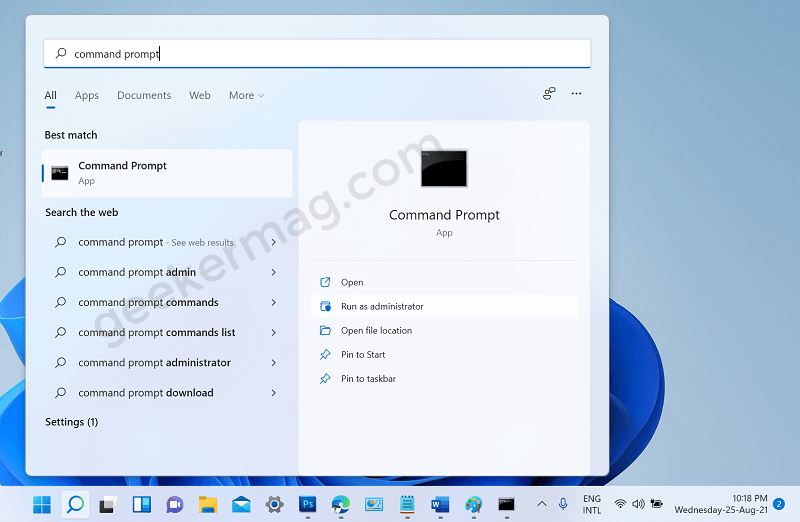Open the three-dot options menu
Viewport: 800px width, 522px height.
pos(576,93)
